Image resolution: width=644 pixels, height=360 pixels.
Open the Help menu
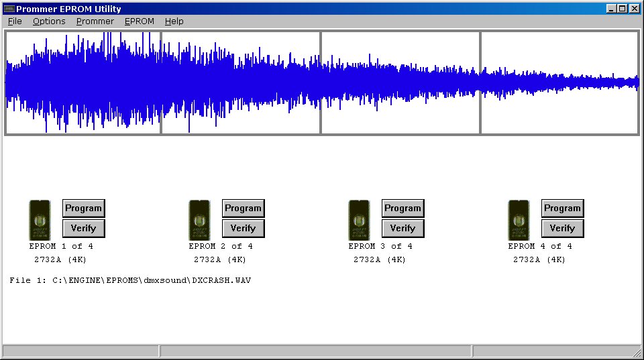click(x=174, y=21)
